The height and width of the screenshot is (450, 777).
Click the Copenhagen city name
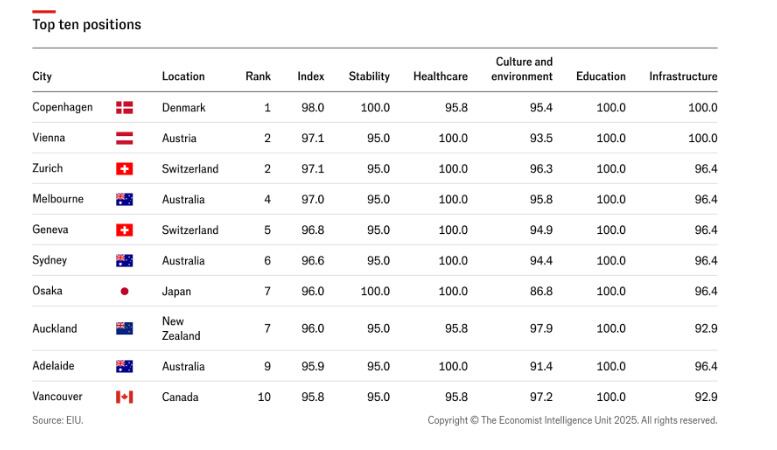coord(62,107)
